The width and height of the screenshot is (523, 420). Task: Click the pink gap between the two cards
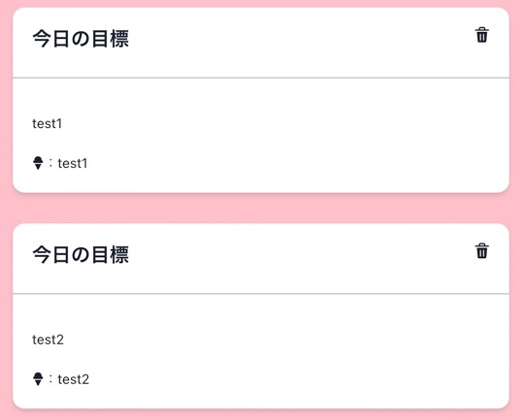262,209
